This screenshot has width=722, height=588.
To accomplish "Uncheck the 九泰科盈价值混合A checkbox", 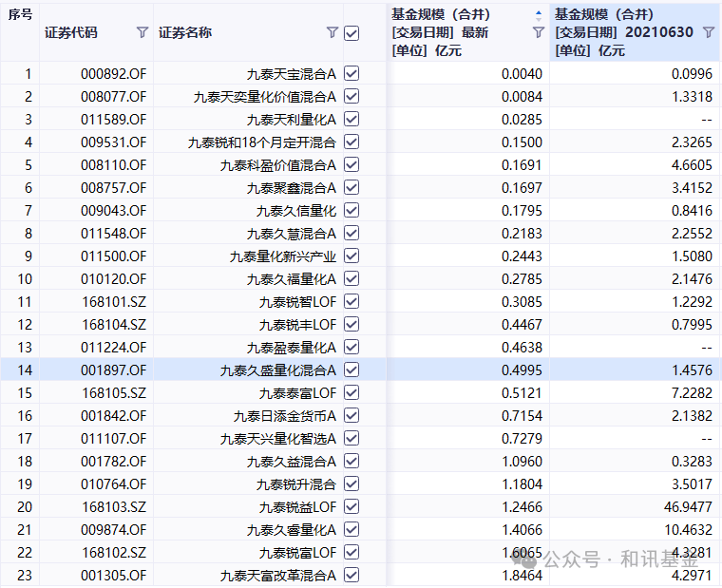I will tap(351, 164).
